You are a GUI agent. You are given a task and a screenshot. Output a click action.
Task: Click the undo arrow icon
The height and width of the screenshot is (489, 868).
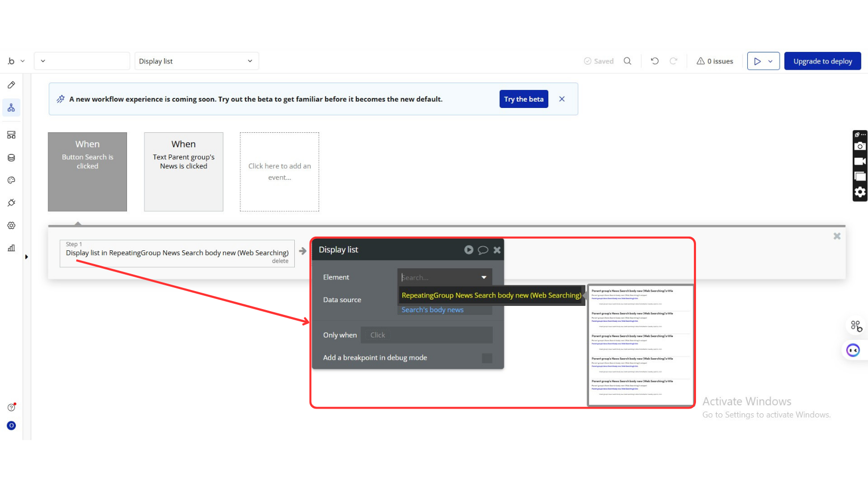pos(655,61)
